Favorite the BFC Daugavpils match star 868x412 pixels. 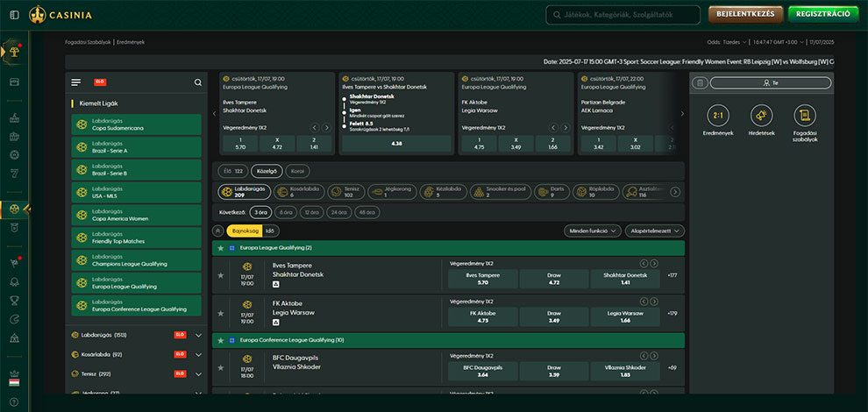coord(221,367)
